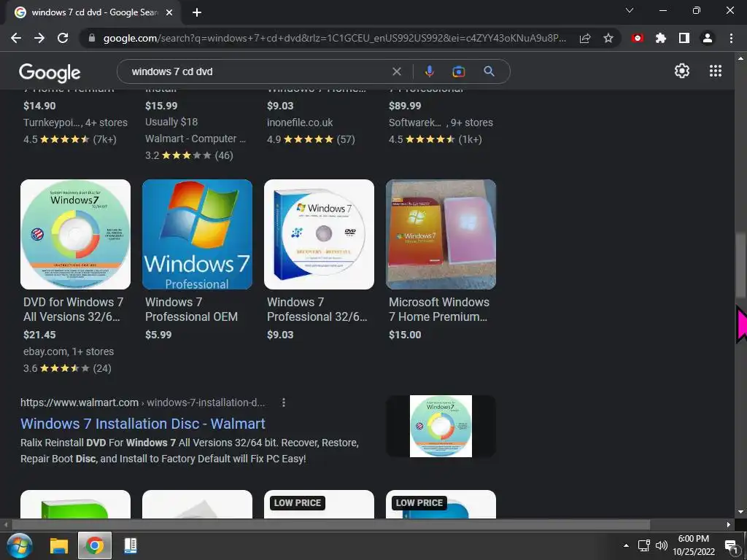The height and width of the screenshot is (560, 747).
Task: Open Windows 7 Professional OEM listing
Action: (192, 309)
